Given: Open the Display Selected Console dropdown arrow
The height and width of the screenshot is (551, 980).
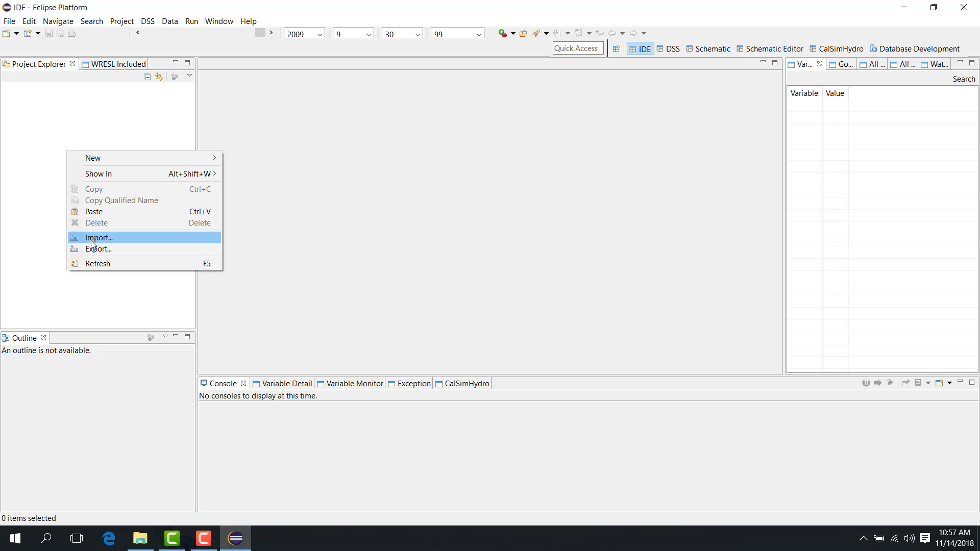Looking at the screenshot, I should [x=928, y=383].
